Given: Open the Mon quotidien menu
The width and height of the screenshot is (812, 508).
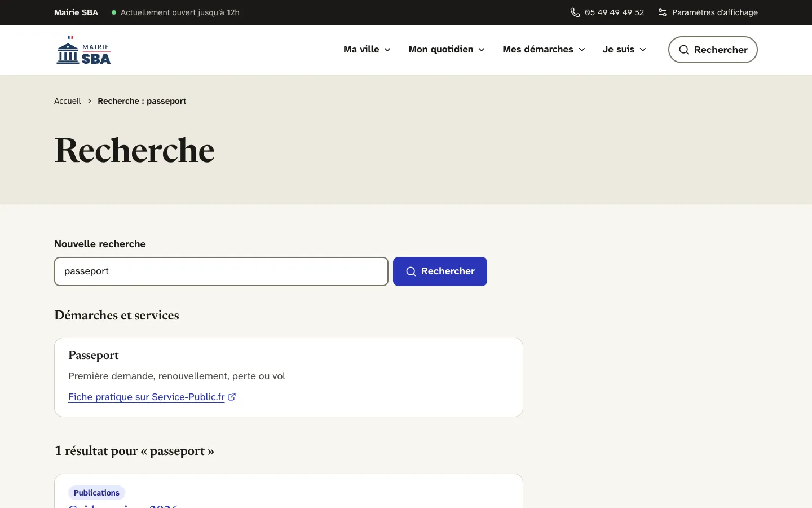Looking at the screenshot, I should tap(447, 50).
